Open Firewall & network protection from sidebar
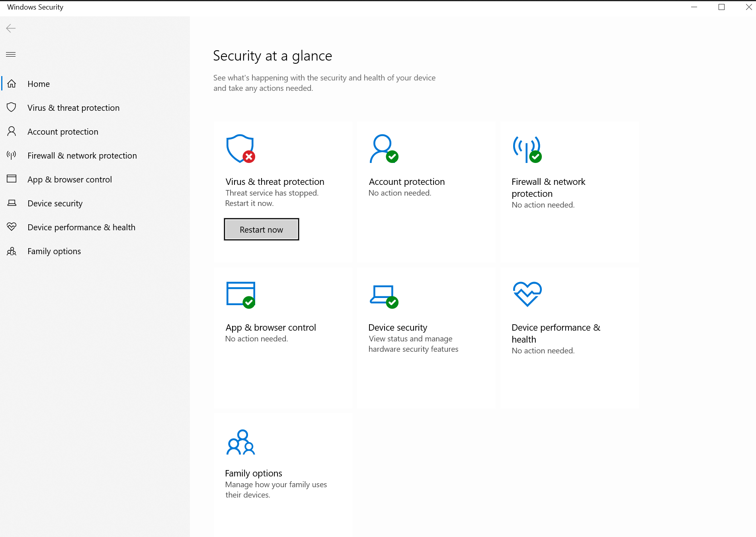Screen dimensions: 756x537 (x=95, y=155)
